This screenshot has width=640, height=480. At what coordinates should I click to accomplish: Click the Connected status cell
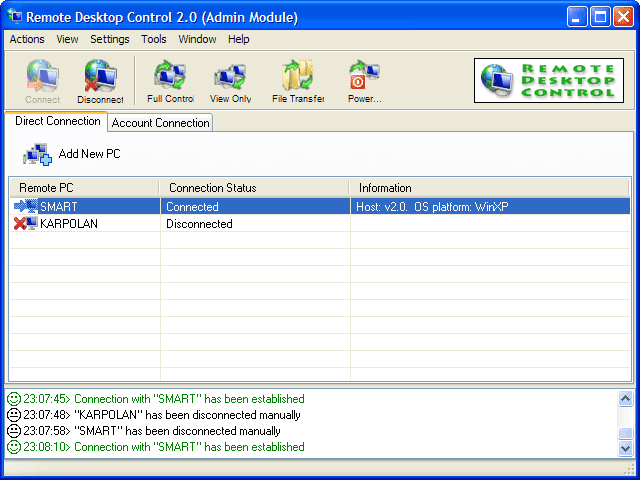coord(256,207)
